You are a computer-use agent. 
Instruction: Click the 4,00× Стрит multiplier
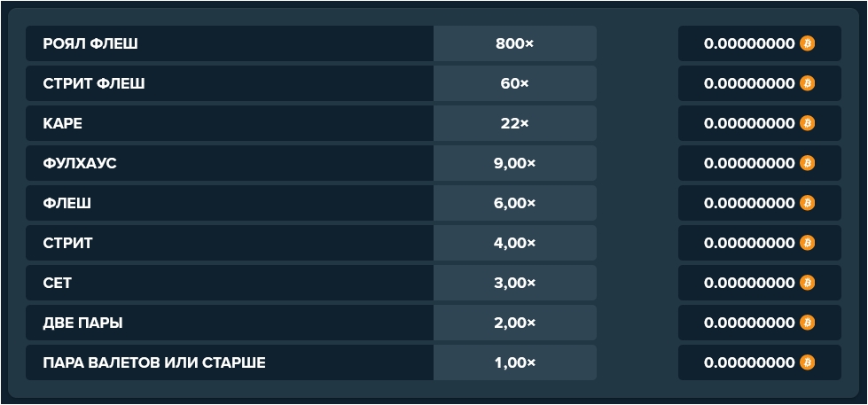coord(514,243)
